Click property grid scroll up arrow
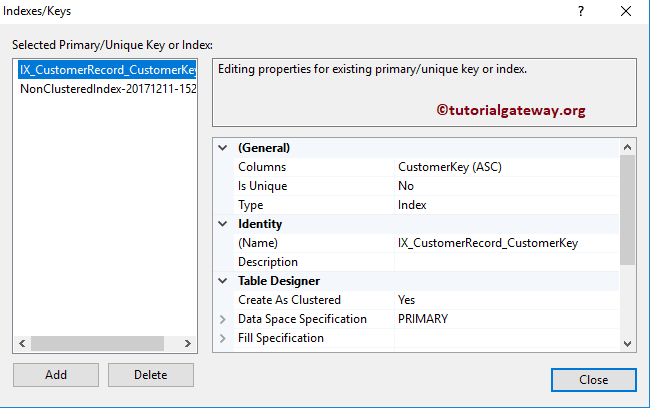The width and height of the screenshot is (650, 408). [628, 147]
